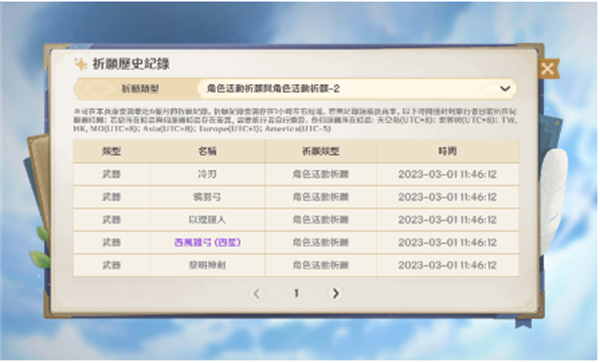Viewport: 600px width, 363px height.
Task: Close the wish history window with the X
Action: [548, 69]
